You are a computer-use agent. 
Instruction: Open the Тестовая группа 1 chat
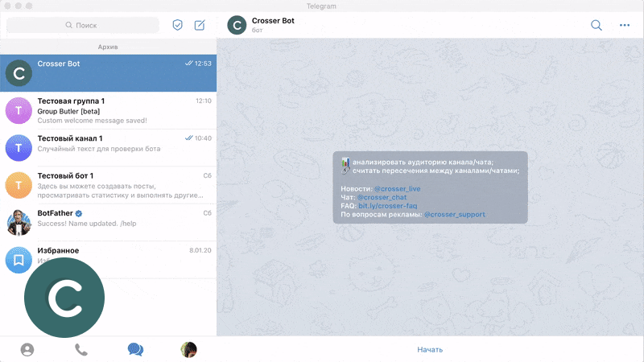pyautogui.click(x=108, y=110)
